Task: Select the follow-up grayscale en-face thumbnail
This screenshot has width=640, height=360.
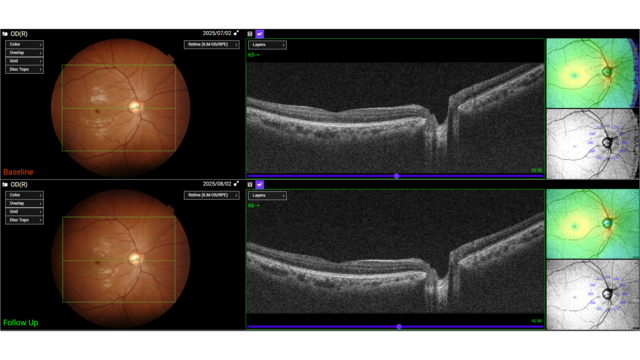Action: point(592,295)
